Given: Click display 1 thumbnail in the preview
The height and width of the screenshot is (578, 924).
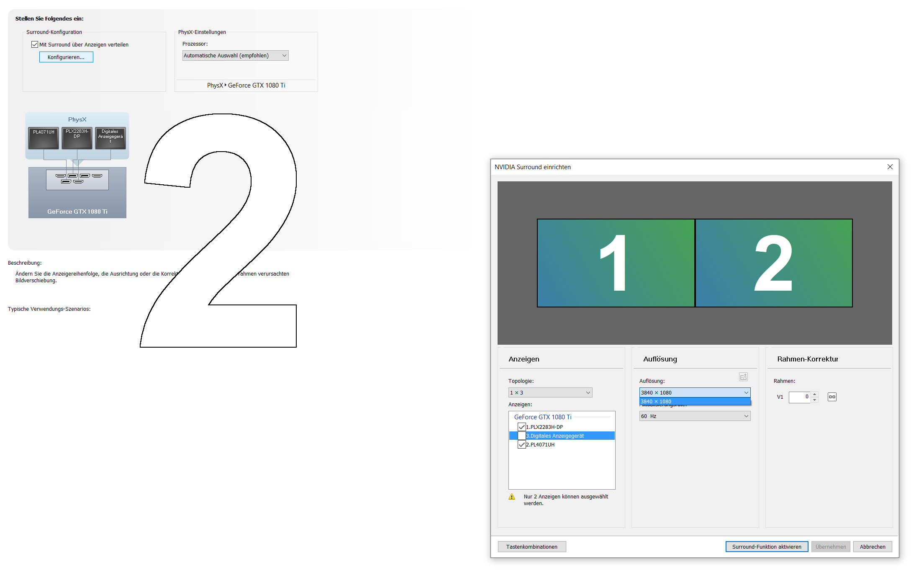Looking at the screenshot, I should pyautogui.click(x=616, y=263).
